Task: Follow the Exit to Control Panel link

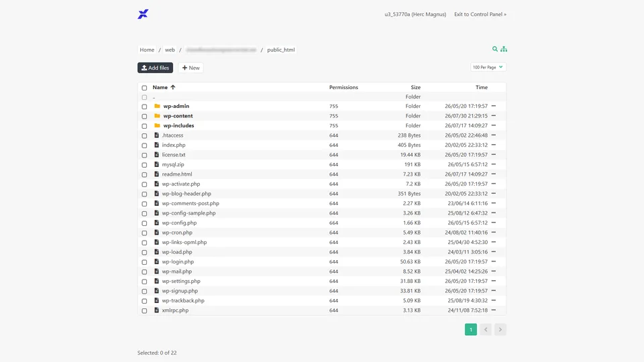Action: pos(480,14)
